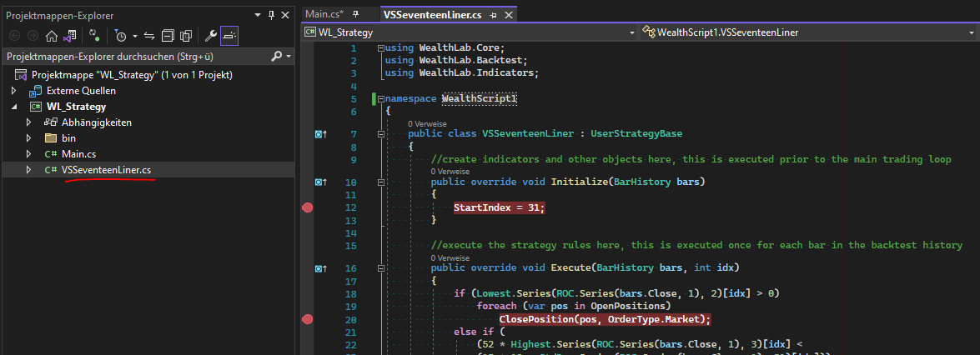
Task: Remove the breakpoint on line 12
Action: point(308,207)
